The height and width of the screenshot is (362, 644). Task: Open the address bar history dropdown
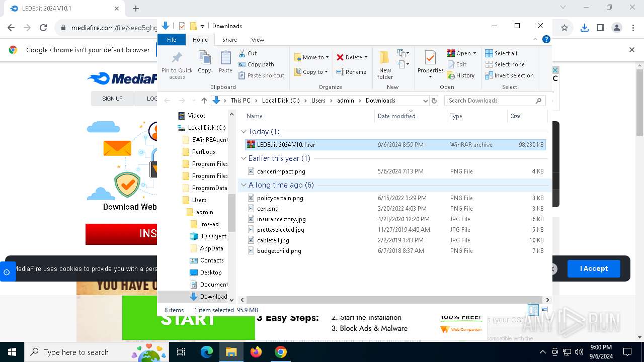point(425,101)
